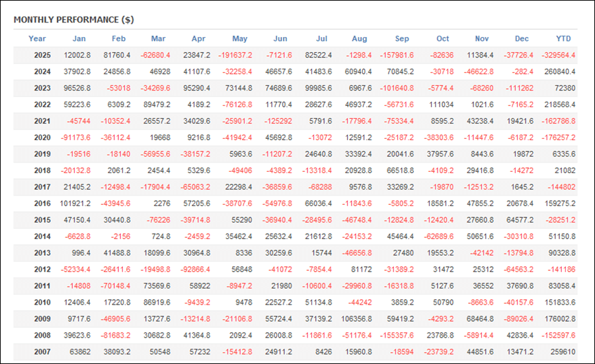The width and height of the screenshot is (595, 364).
Task: Click the Sep column header
Action: pos(402,38)
